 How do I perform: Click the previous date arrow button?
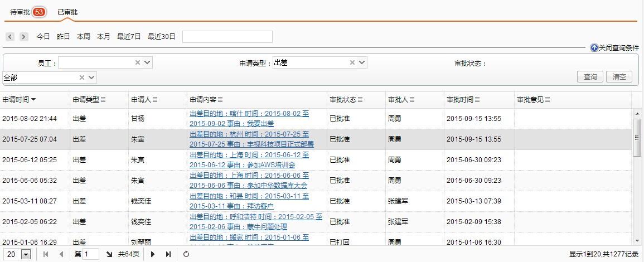point(10,37)
